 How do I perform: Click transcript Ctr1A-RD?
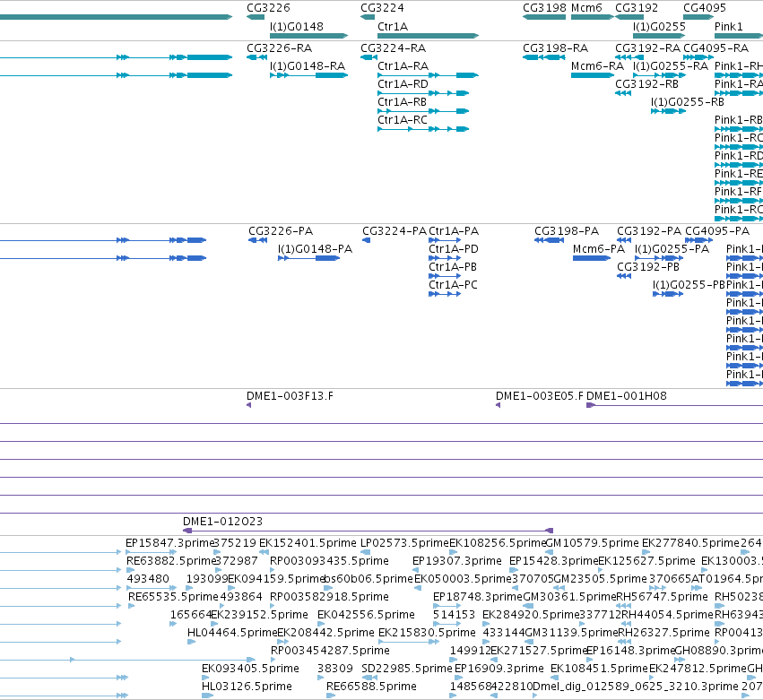coord(423,93)
